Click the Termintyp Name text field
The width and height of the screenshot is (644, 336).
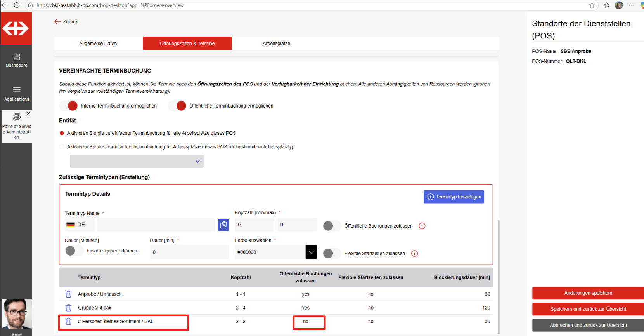coord(156,225)
